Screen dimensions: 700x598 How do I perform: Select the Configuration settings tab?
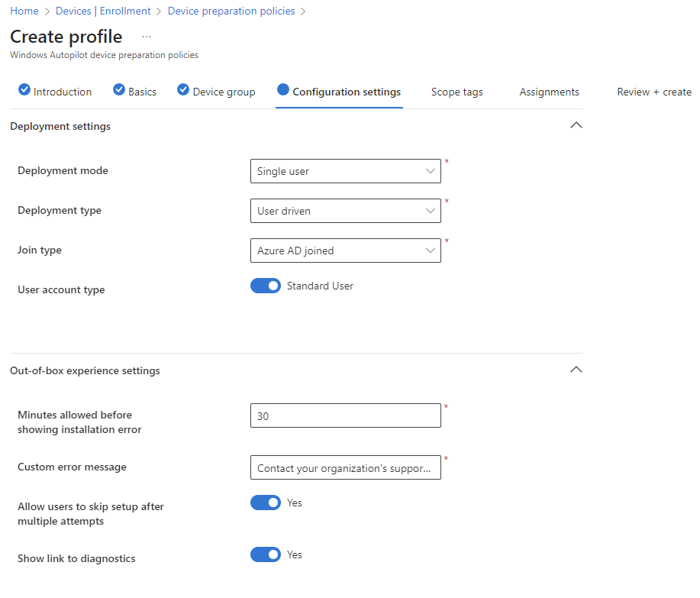[339, 92]
